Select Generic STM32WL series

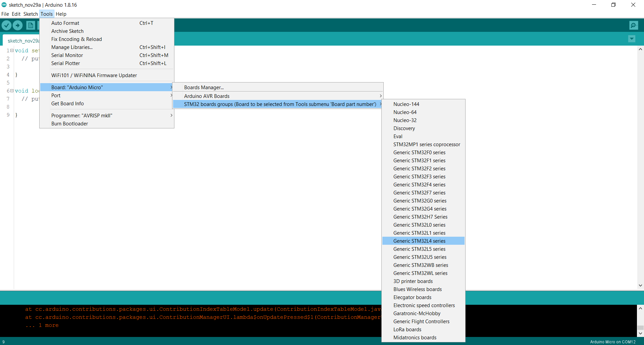[423, 273]
